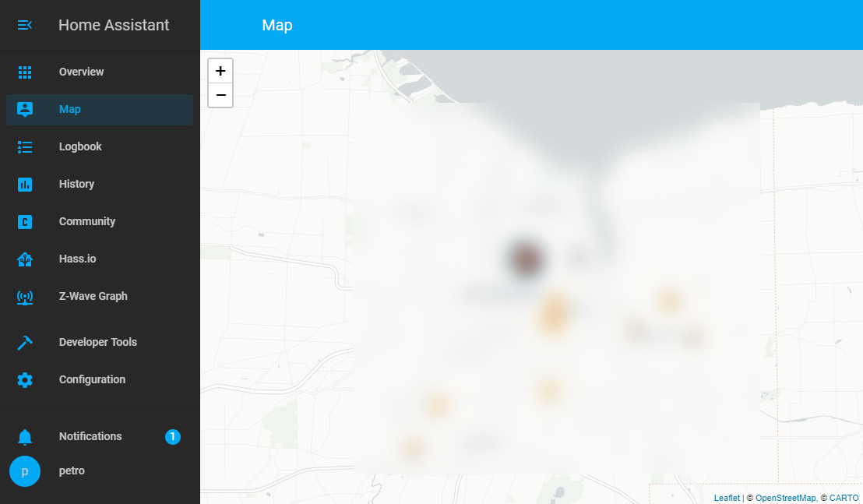This screenshot has height=504, width=863.
Task: Zoom in using the plus button
Action: point(220,70)
